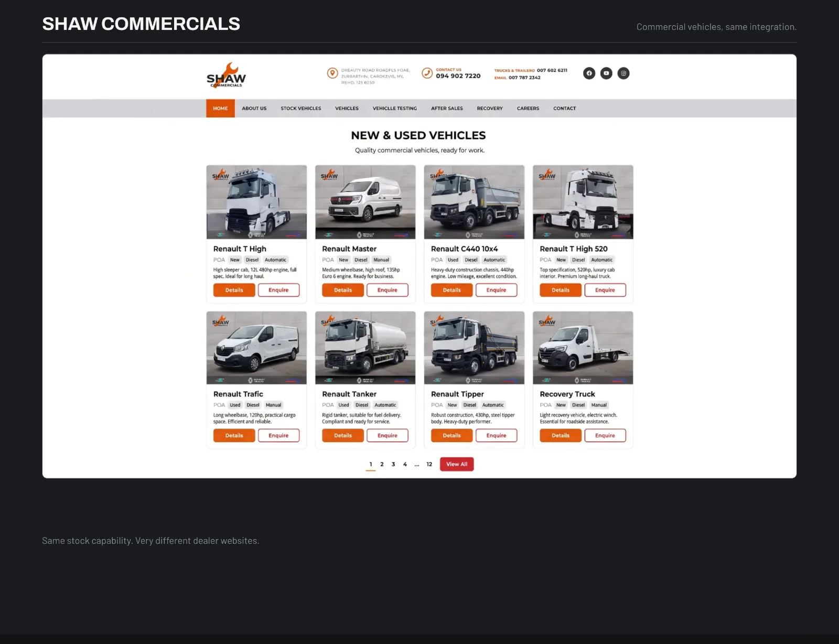Click Details for Renault T High 520
839x644 pixels.
point(561,290)
